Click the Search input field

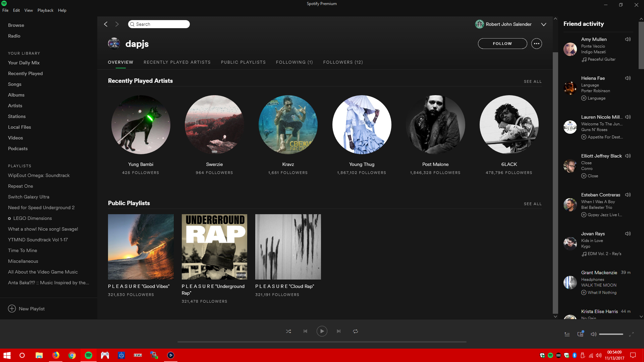(x=159, y=24)
